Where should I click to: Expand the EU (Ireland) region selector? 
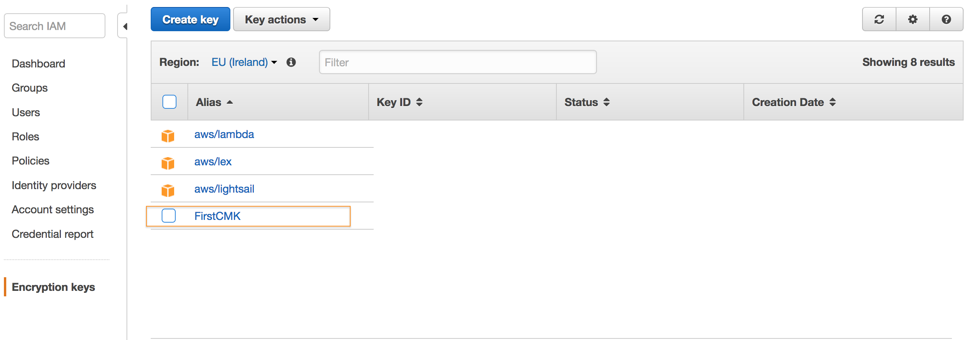click(244, 62)
